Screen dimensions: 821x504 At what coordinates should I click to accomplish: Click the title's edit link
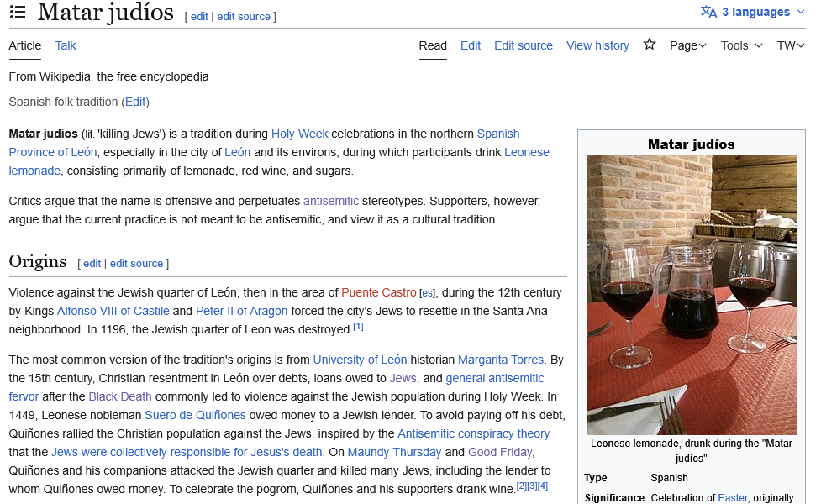(x=199, y=17)
